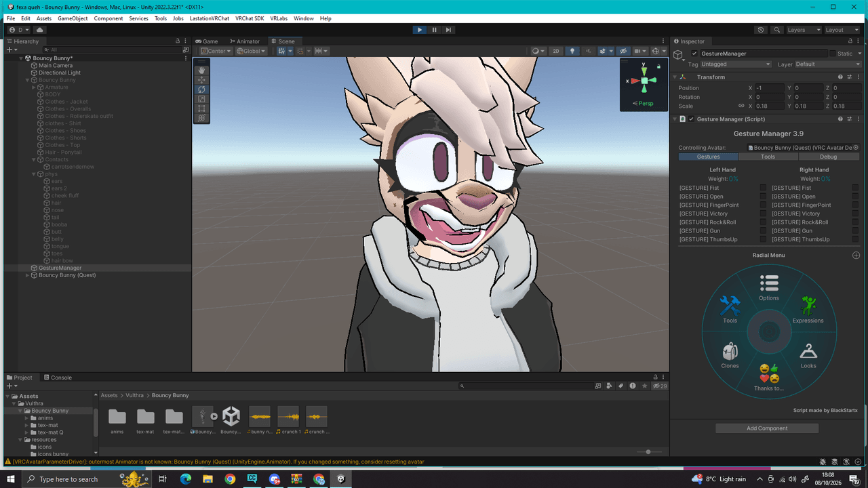Select the Rect tool
The image size is (868, 488).
pos(201,108)
